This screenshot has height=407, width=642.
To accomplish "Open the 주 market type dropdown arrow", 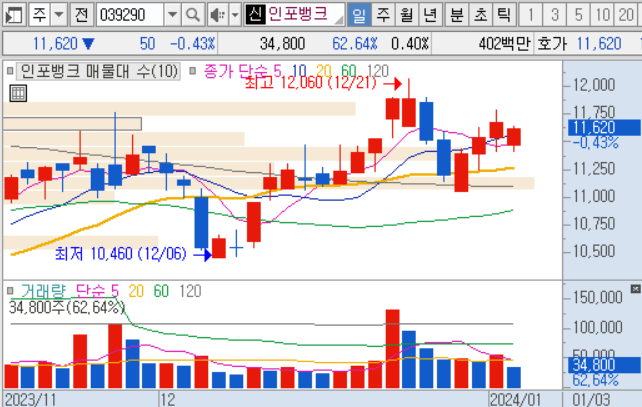I will (x=59, y=15).
